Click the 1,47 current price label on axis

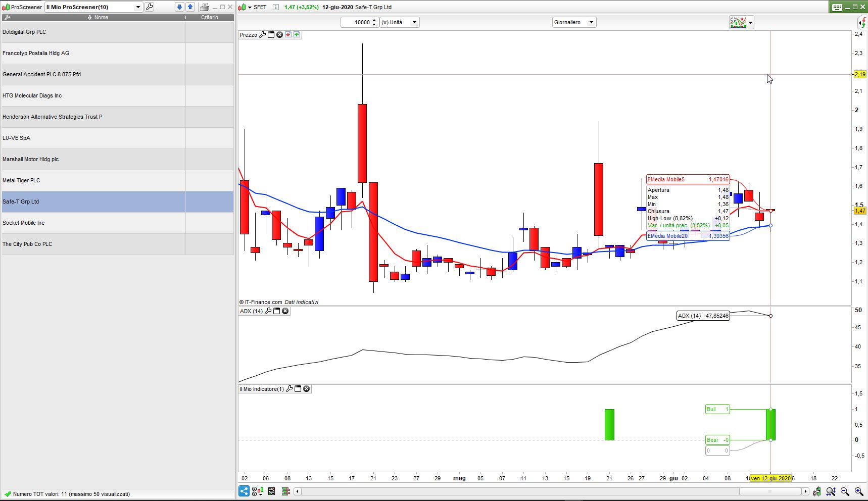coord(860,211)
